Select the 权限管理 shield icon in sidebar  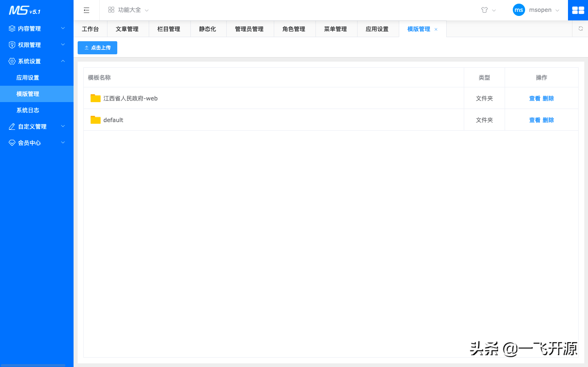click(11, 44)
